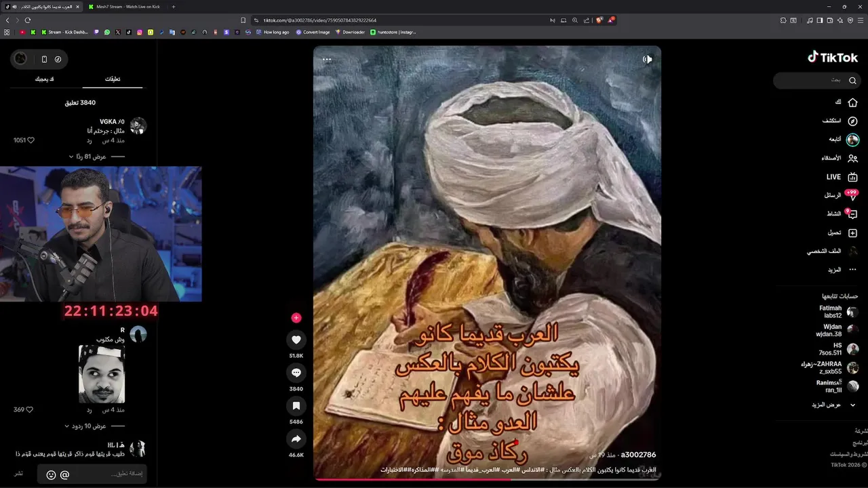Mute the video with speaker icon
This screenshot has height=488, width=868.
(647, 60)
